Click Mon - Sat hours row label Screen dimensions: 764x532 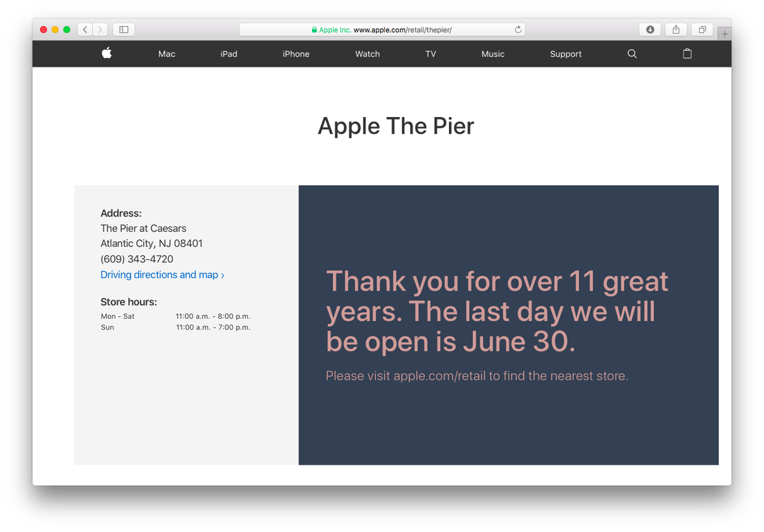tap(118, 316)
